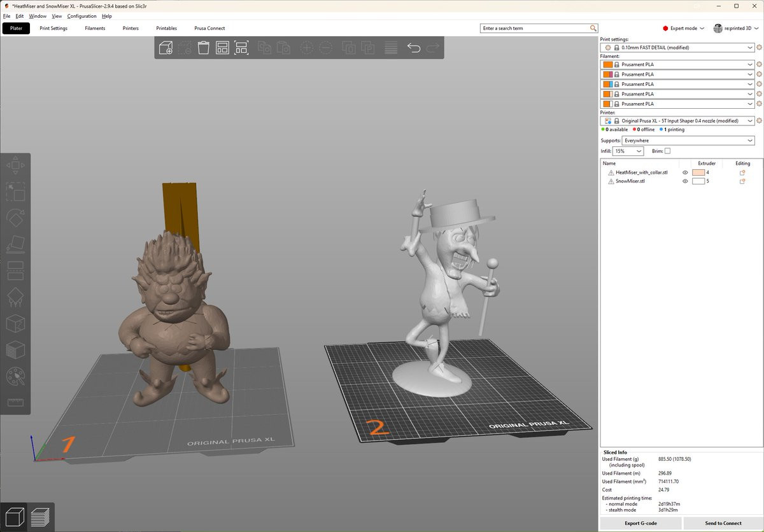This screenshot has height=532, width=764.
Task: Open the Configuration menu
Action: click(82, 16)
